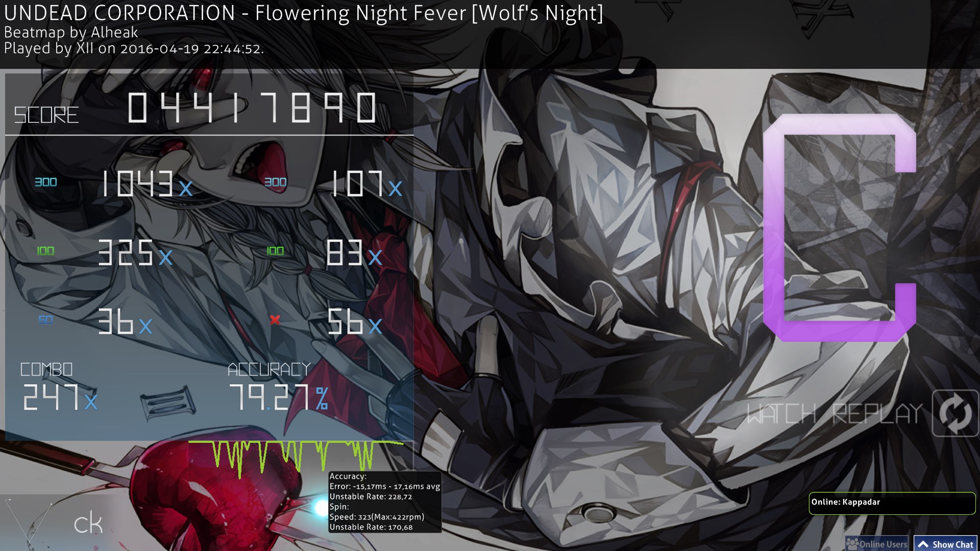Click the Speed: 323(Max:422rpm) tooltip line
Image resolution: width=980 pixels, height=551 pixels.
tap(377, 517)
